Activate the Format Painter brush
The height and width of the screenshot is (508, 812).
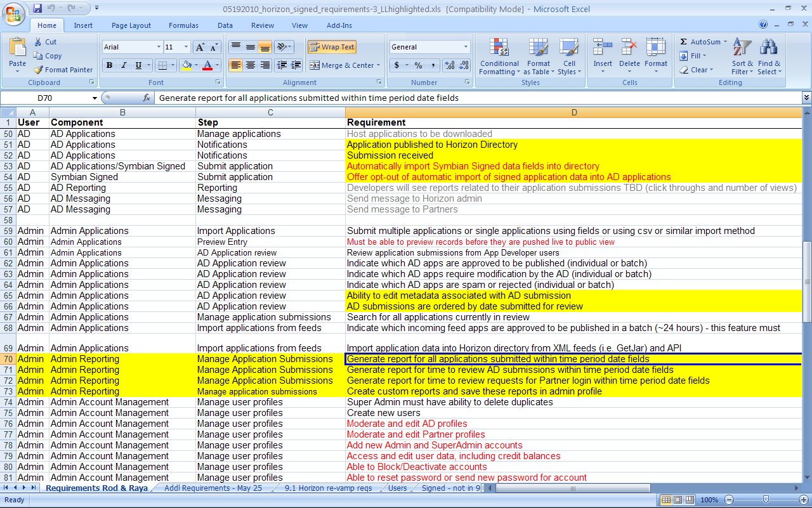pos(63,70)
